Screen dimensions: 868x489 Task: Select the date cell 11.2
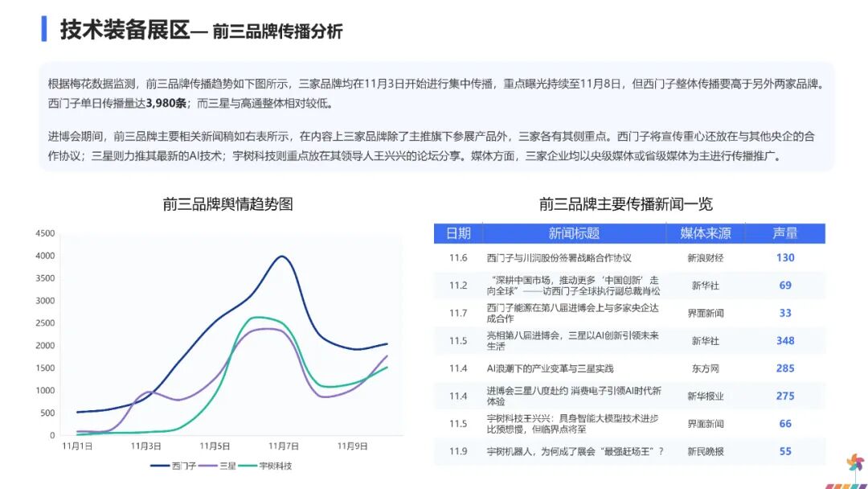458,286
